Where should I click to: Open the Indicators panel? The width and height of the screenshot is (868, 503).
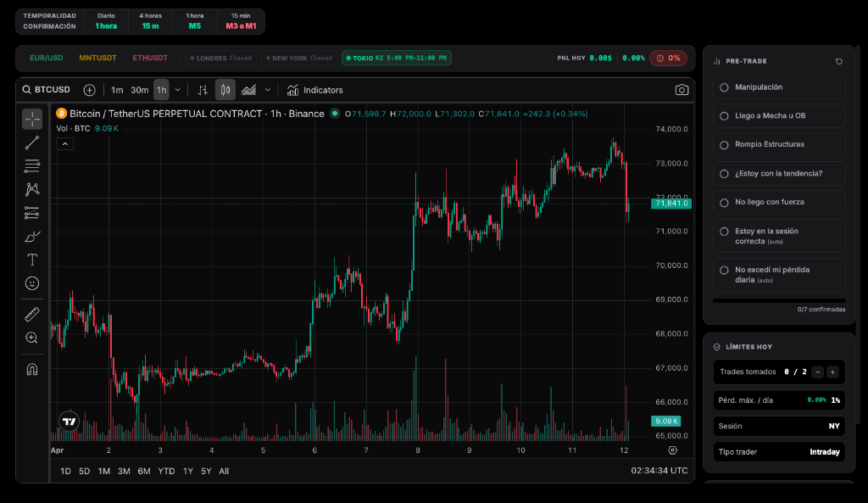click(315, 89)
